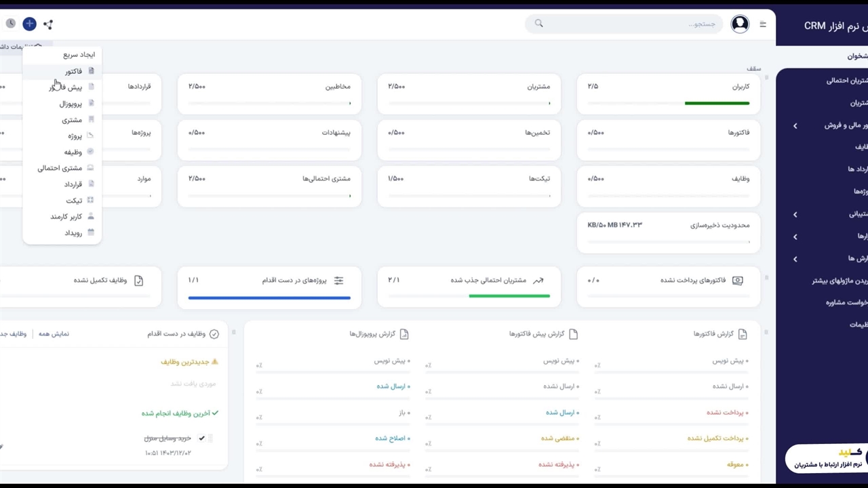
Task: Click the نمایش همه link in tasks
Action: pos(54,334)
